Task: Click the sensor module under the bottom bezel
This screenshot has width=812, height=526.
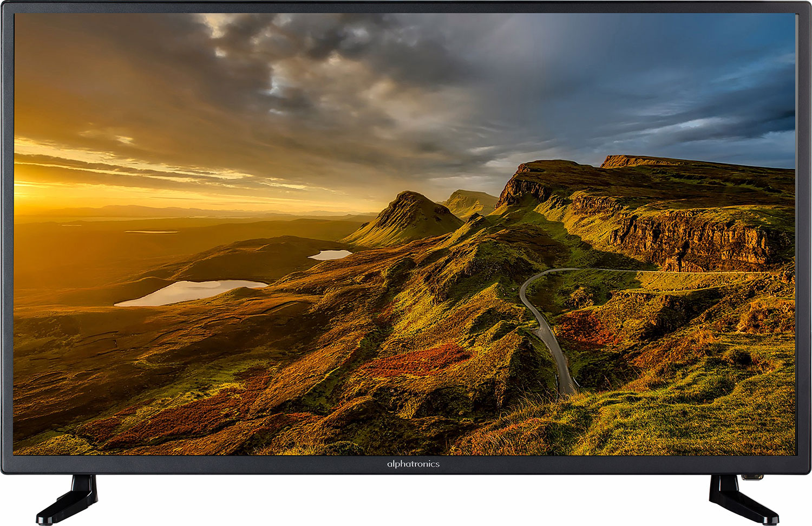Action: click(752, 477)
